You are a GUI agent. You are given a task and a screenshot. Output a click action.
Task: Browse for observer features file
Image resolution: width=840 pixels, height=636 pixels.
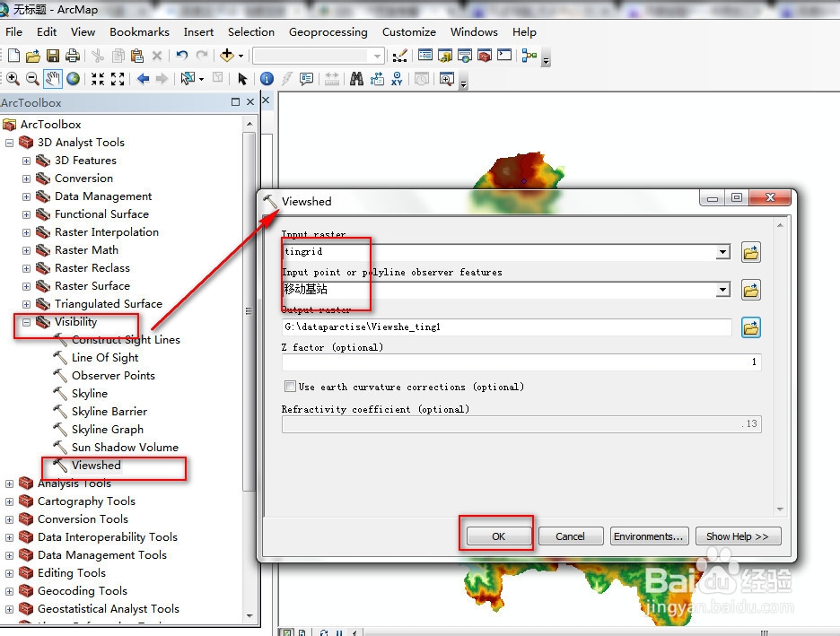coord(751,290)
